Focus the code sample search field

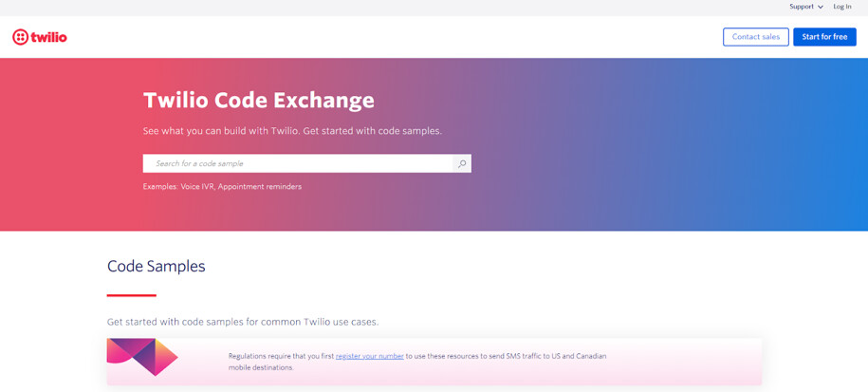point(299,163)
